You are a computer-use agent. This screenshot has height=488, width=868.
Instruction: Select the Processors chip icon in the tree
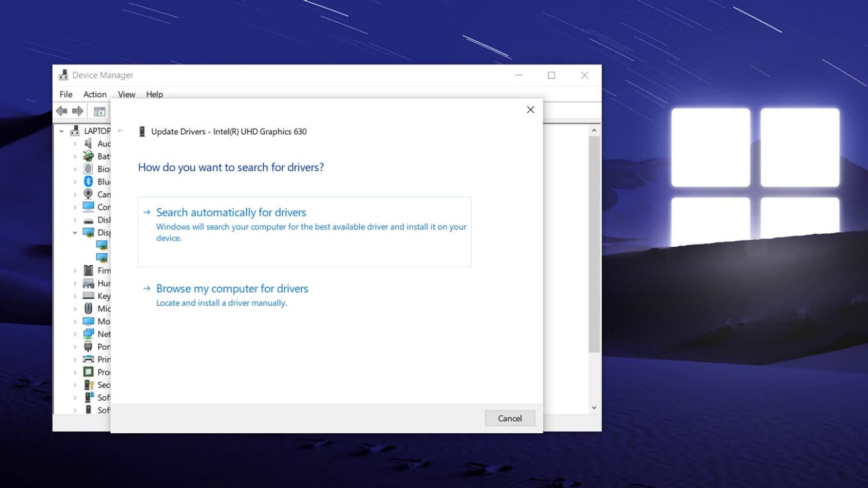click(x=88, y=372)
